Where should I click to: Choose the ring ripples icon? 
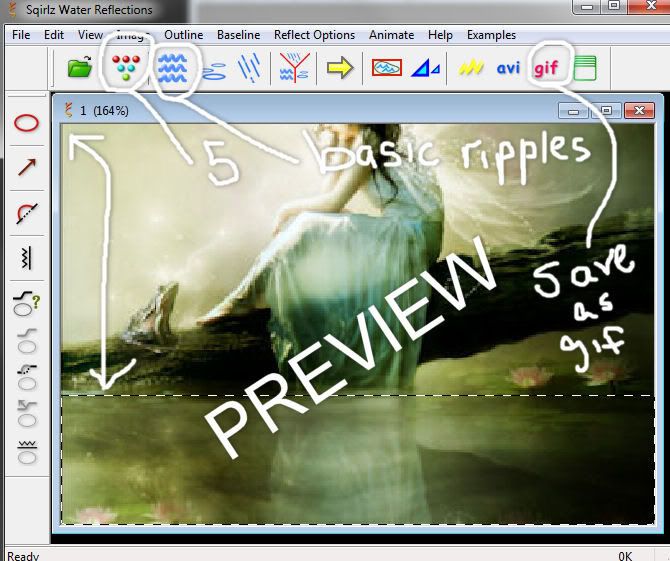coord(214,69)
